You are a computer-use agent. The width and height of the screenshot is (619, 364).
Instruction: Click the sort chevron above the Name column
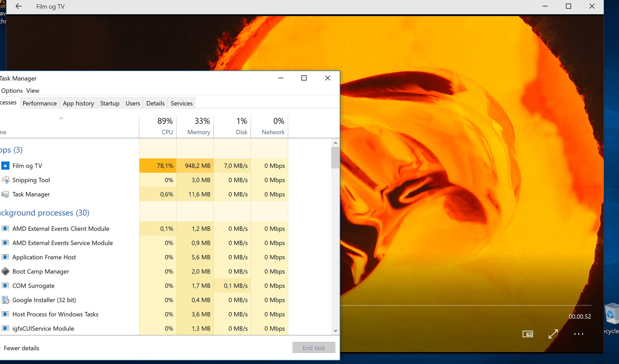[61, 118]
